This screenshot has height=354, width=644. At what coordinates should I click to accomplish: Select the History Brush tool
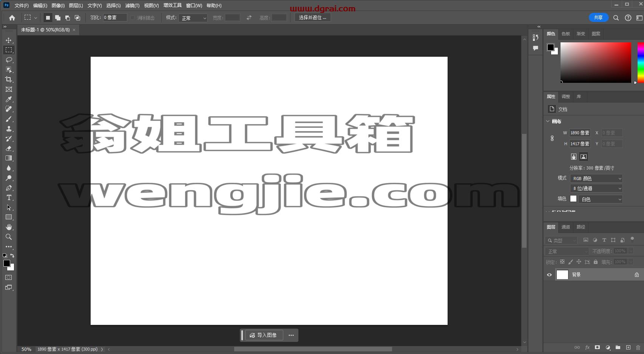pyautogui.click(x=9, y=138)
